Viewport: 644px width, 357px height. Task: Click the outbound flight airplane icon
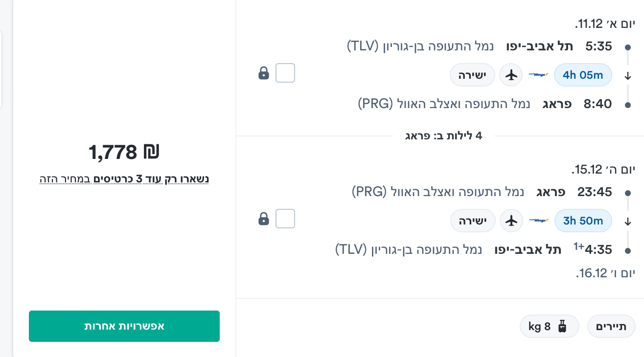point(511,75)
